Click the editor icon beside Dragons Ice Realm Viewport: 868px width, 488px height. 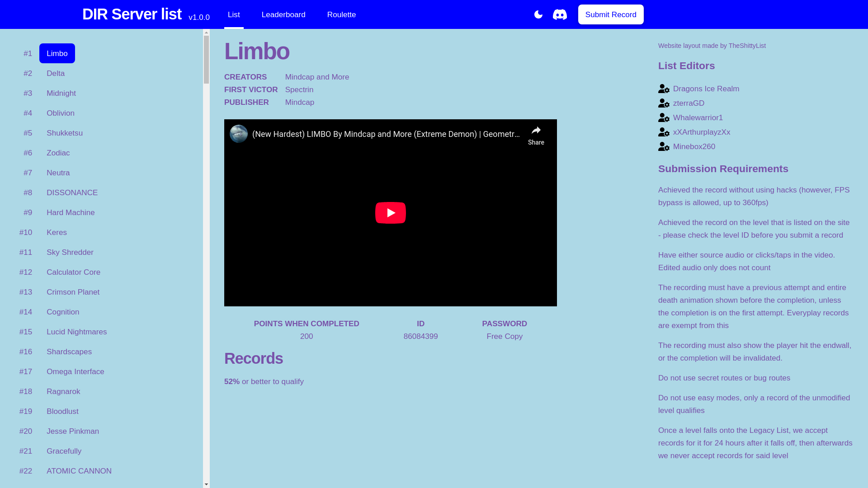(x=664, y=89)
